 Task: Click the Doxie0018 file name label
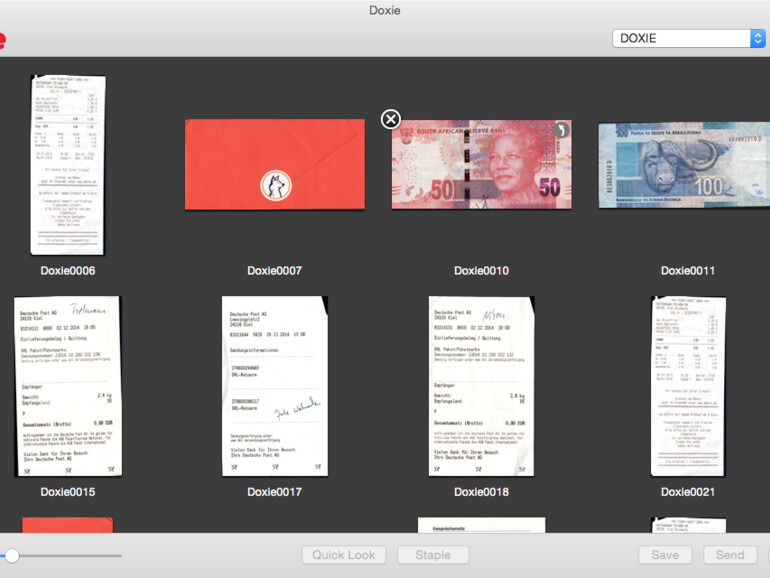[481, 492]
